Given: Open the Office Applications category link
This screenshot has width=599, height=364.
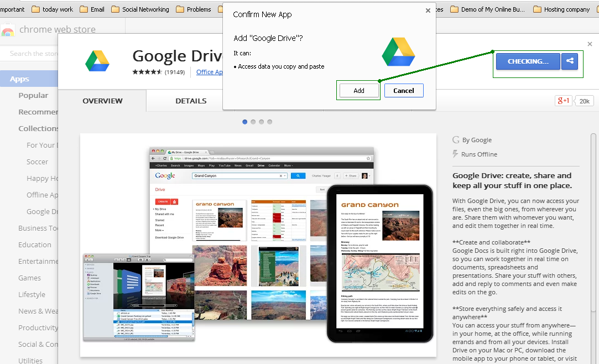Looking at the screenshot, I should (x=209, y=72).
